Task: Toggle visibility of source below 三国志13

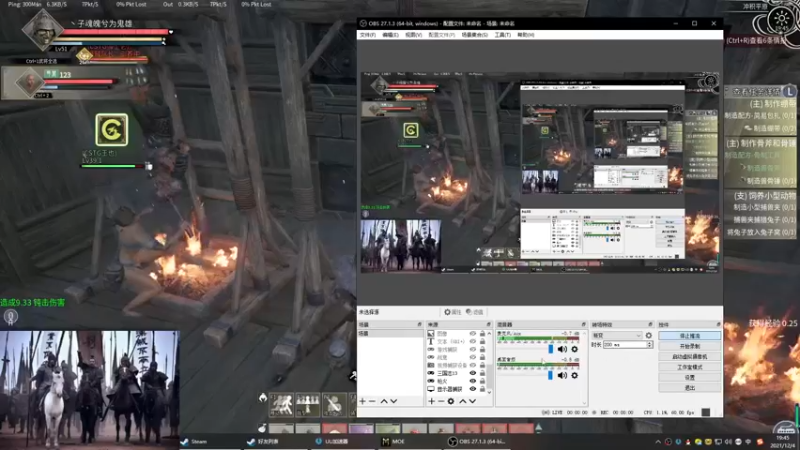Action: [473, 381]
